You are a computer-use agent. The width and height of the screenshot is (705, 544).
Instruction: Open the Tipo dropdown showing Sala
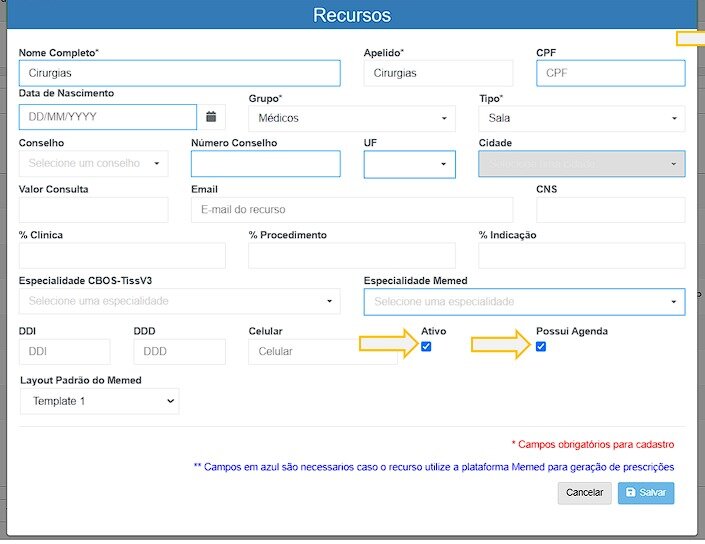(582, 118)
